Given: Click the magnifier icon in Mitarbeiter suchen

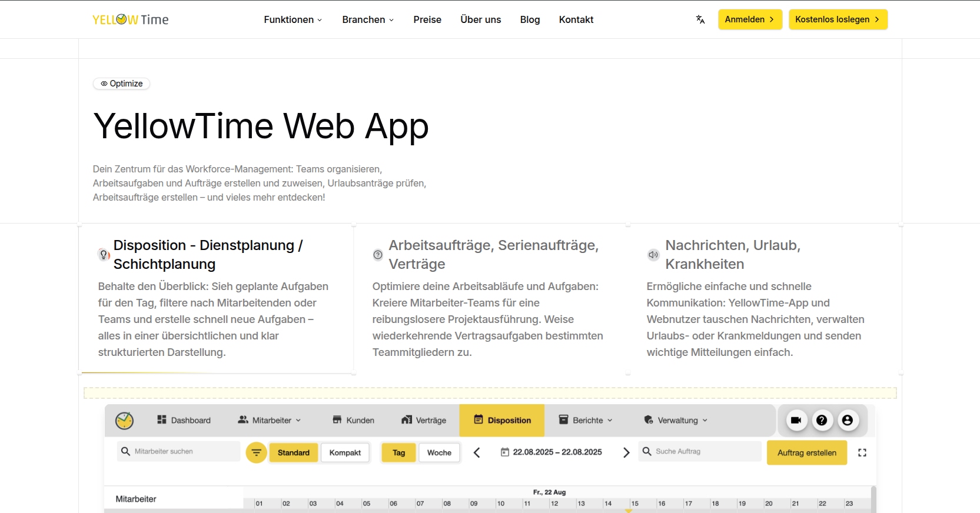Looking at the screenshot, I should pos(125,451).
